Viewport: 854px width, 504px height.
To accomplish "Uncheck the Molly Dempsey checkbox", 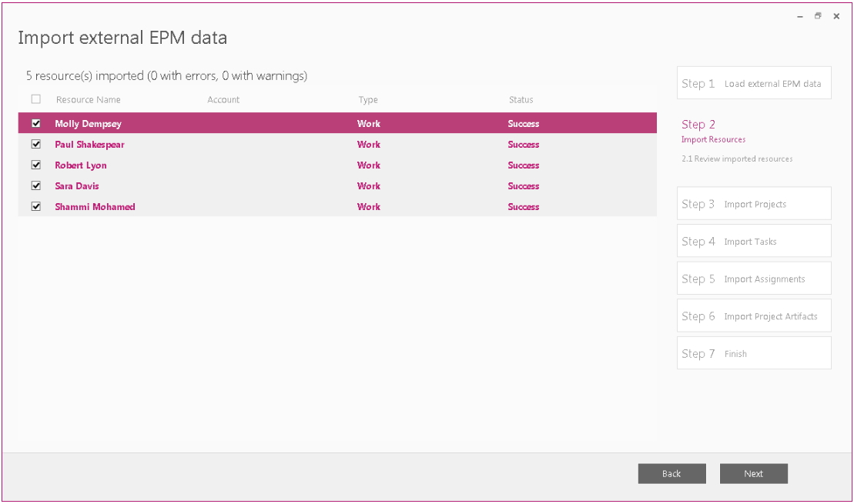I will point(36,124).
